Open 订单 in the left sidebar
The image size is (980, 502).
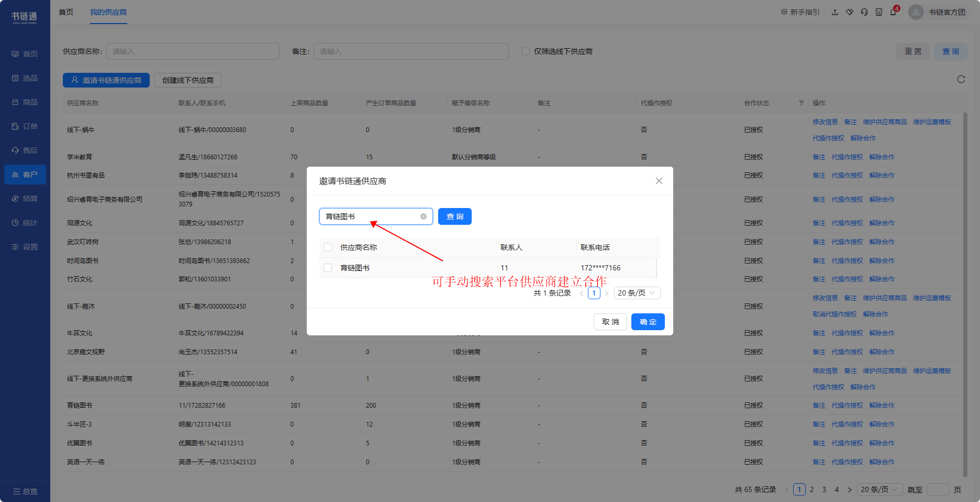tap(25, 126)
